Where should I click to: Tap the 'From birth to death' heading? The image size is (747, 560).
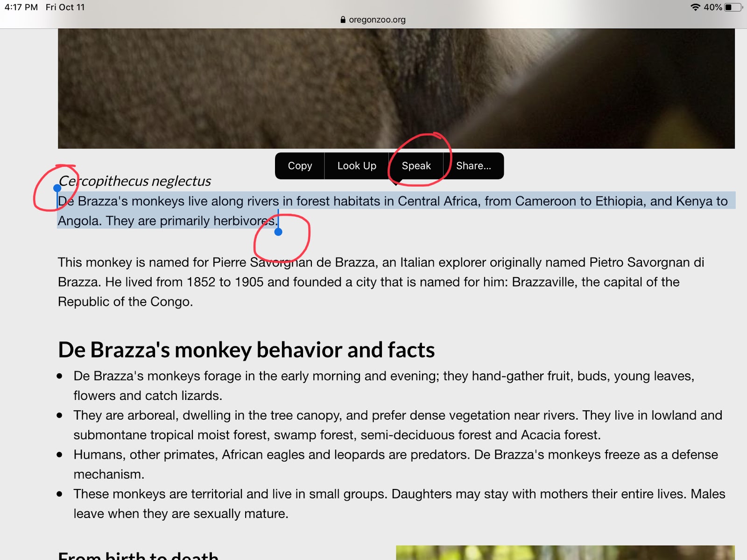(138, 555)
